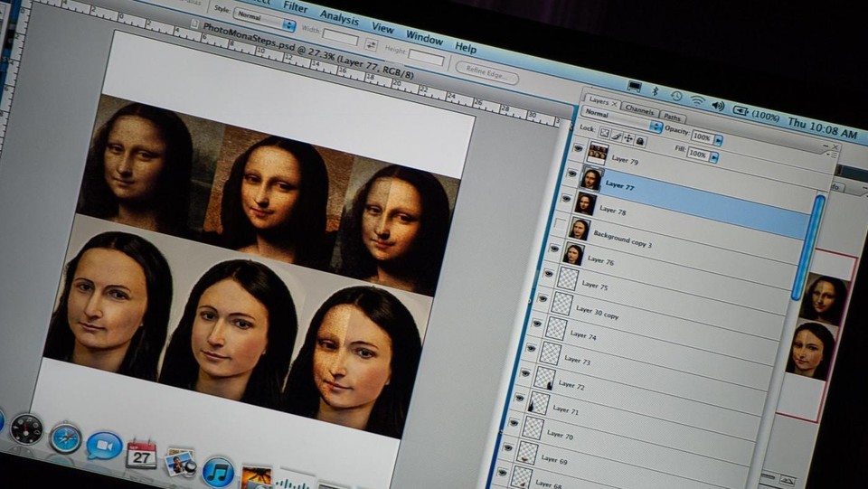The image size is (868, 489).
Task: Click the Lock image pixels brush icon
Action: click(616, 136)
